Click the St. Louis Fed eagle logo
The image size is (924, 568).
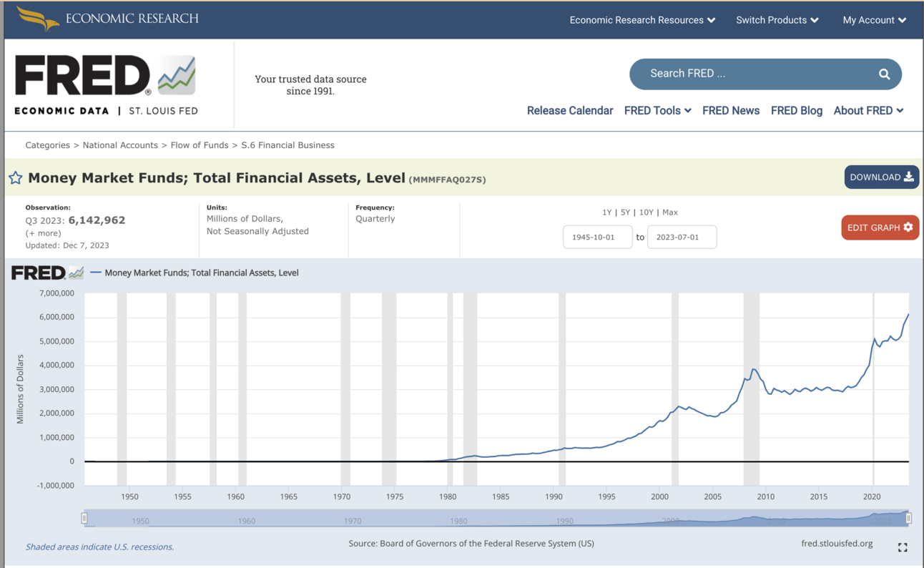(38, 19)
